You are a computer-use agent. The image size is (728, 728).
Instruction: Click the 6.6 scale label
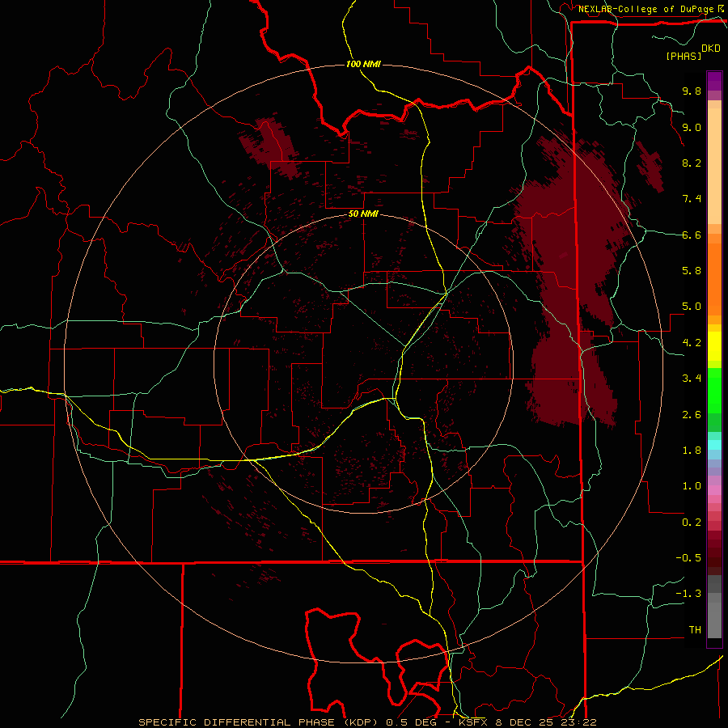point(692,235)
